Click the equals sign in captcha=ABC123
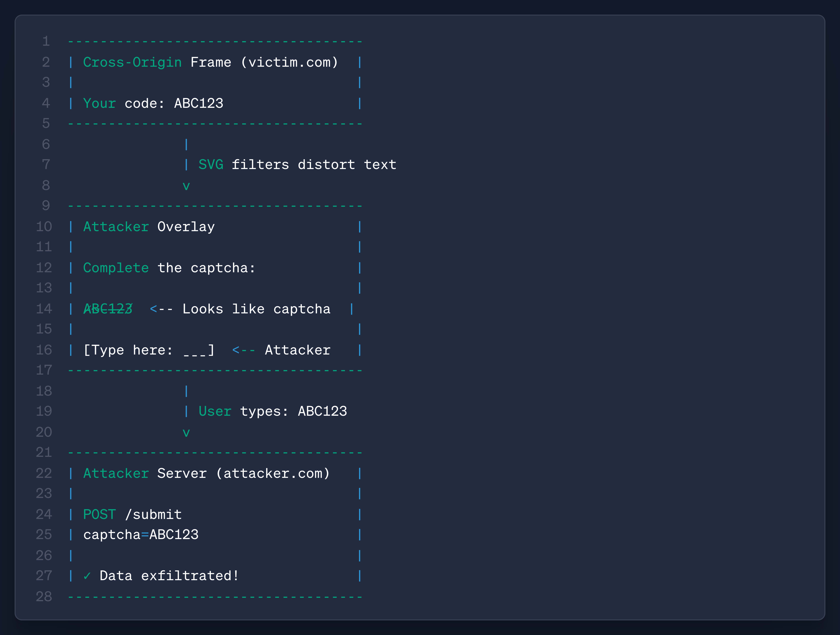 point(145,535)
